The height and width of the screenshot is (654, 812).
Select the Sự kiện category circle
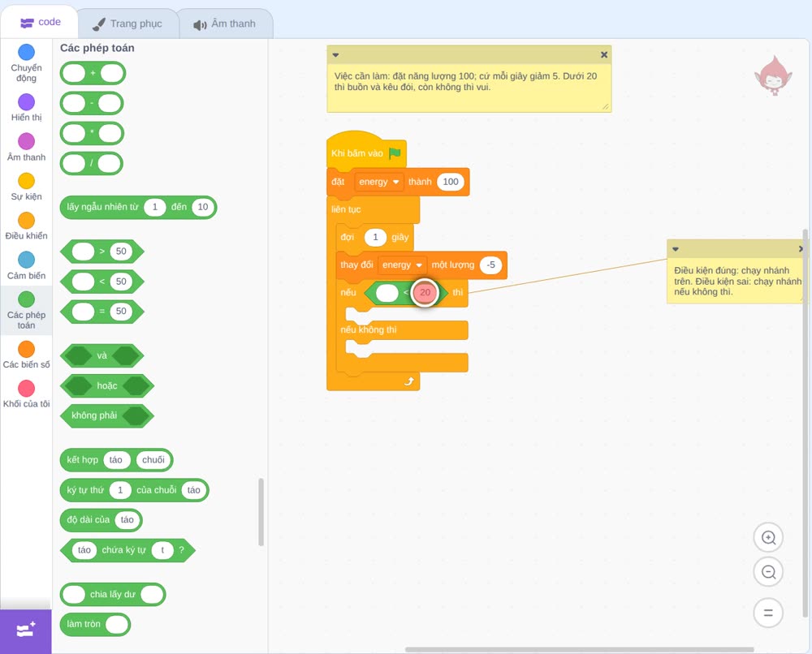pyautogui.click(x=27, y=181)
